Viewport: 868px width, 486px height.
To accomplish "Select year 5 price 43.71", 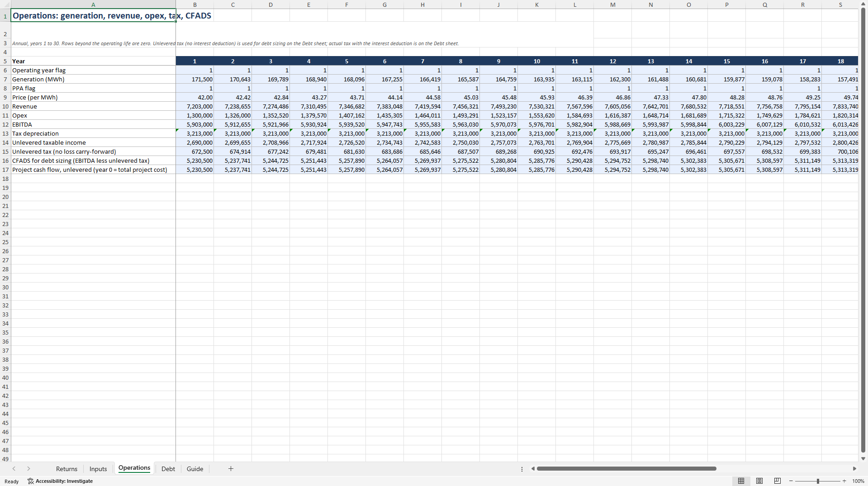I will (347, 97).
